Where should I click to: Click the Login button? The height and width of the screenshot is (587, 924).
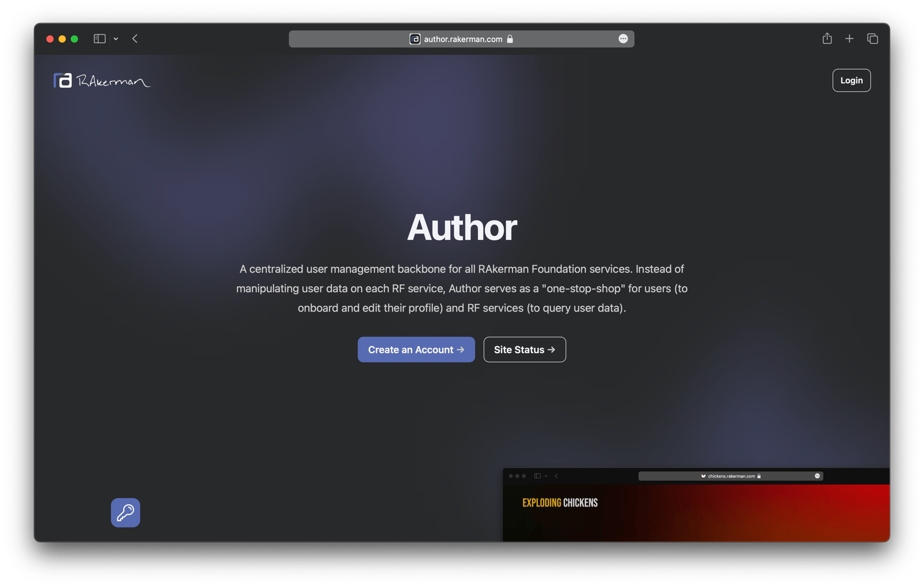click(851, 80)
